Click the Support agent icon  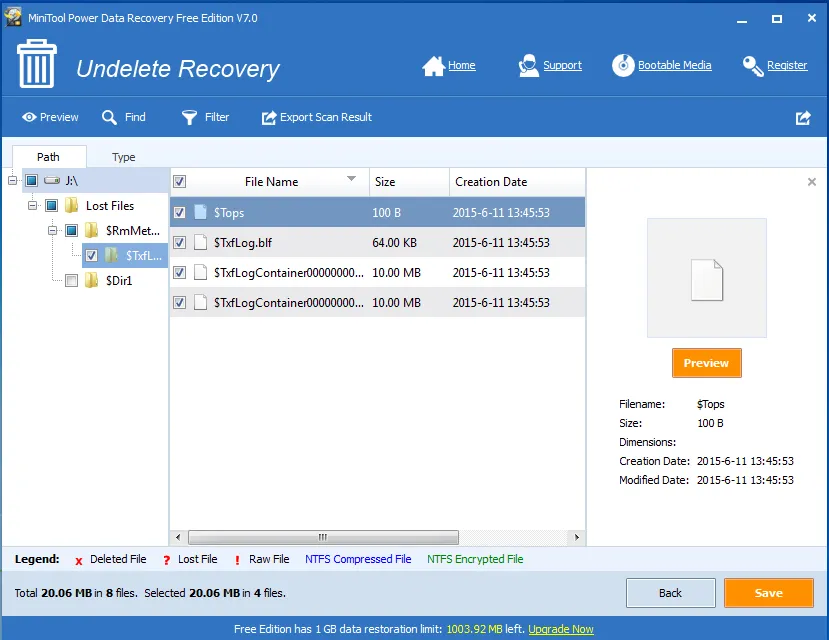(528, 66)
